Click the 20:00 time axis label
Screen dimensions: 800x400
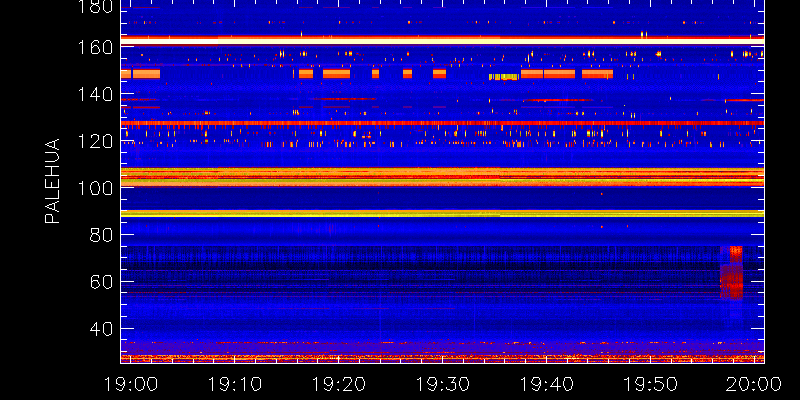(x=755, y=384)
